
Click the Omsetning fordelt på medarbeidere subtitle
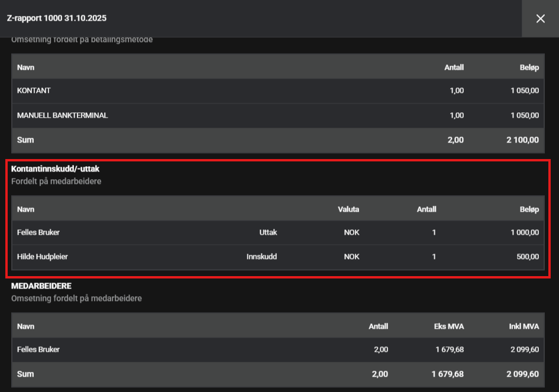click(76, 299)
